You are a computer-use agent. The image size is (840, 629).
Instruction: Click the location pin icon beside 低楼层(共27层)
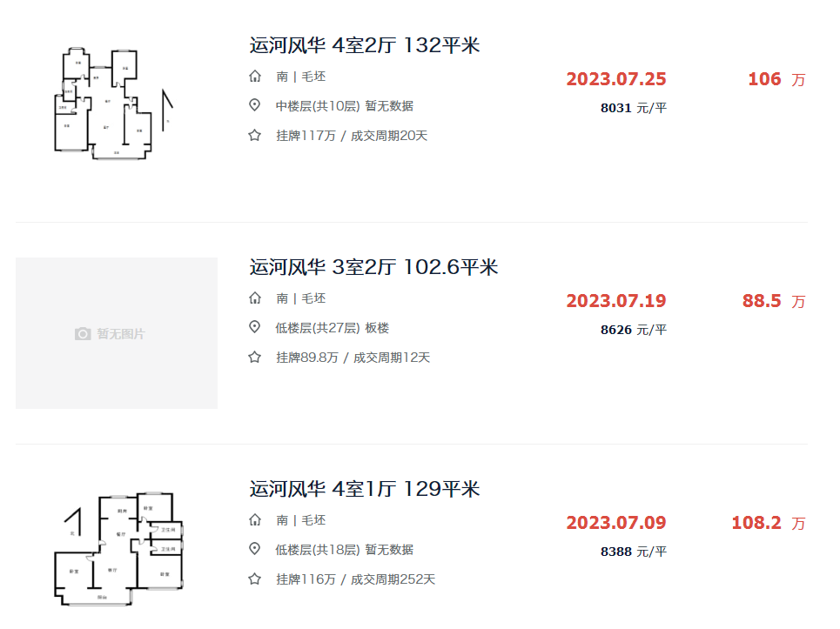tap(255, 328)
